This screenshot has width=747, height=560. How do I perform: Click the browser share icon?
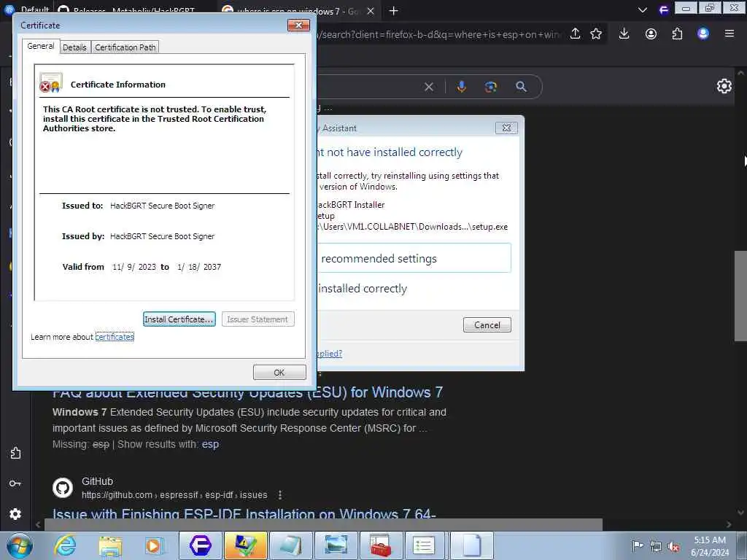point(575,34)
